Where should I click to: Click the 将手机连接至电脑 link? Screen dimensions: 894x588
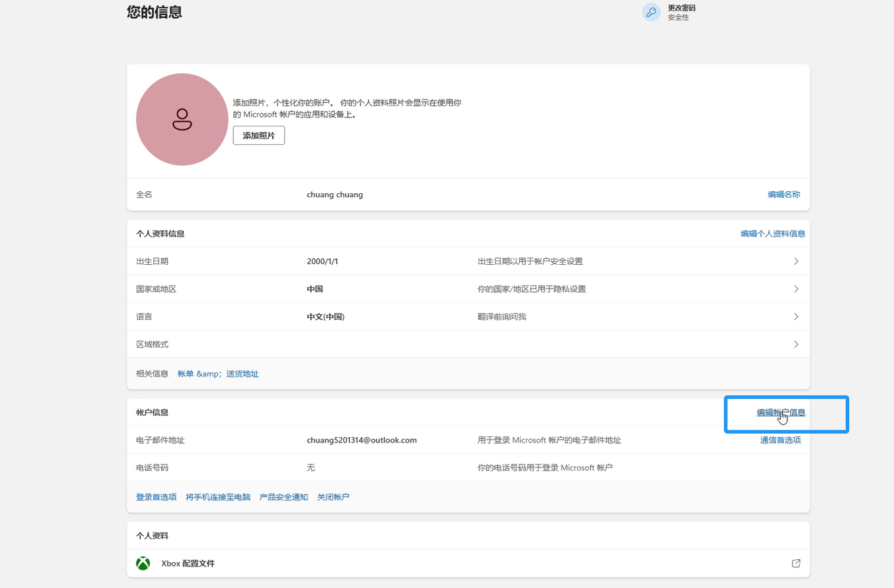point(218,497)
